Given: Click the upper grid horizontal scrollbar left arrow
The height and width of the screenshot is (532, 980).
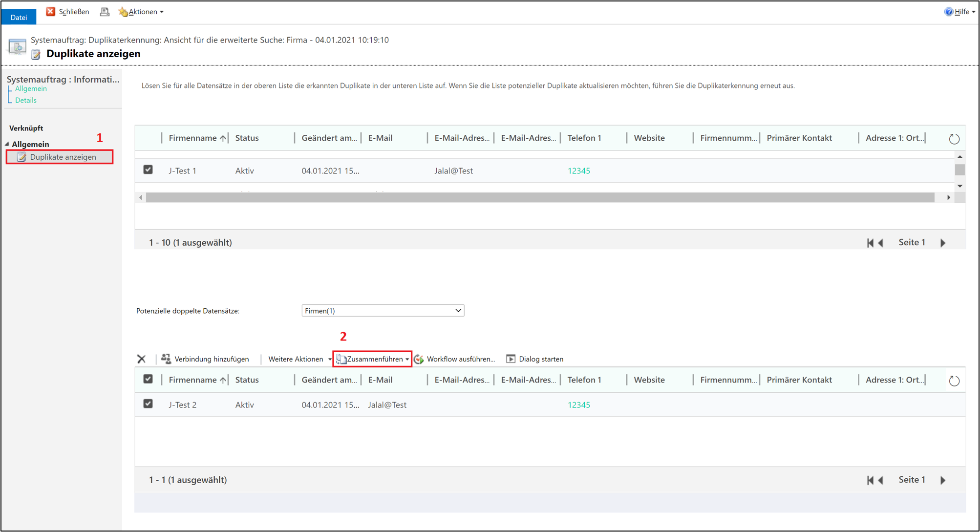Looking at the screenshot, I should (141, 197).
